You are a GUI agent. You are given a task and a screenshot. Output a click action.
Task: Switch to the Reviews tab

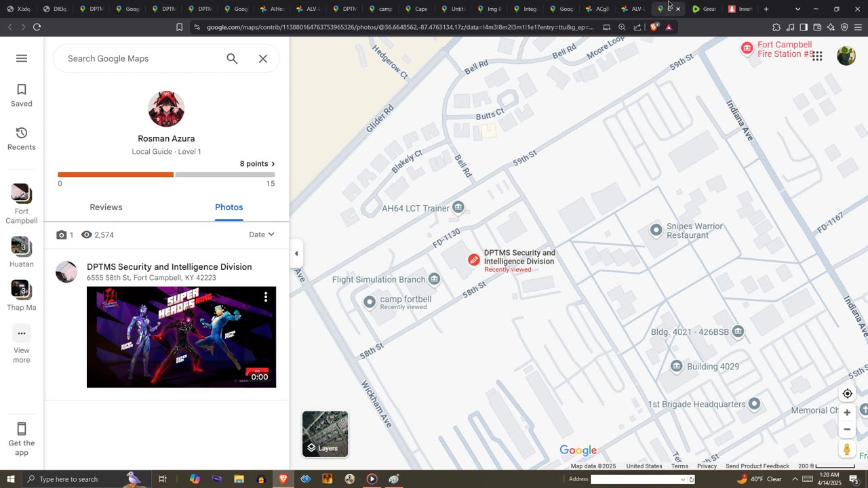(x=106, y=207)
